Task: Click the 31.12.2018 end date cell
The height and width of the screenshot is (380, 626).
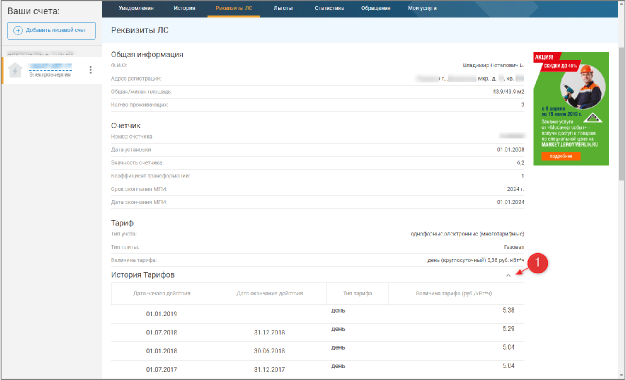Action: point(269,332)
